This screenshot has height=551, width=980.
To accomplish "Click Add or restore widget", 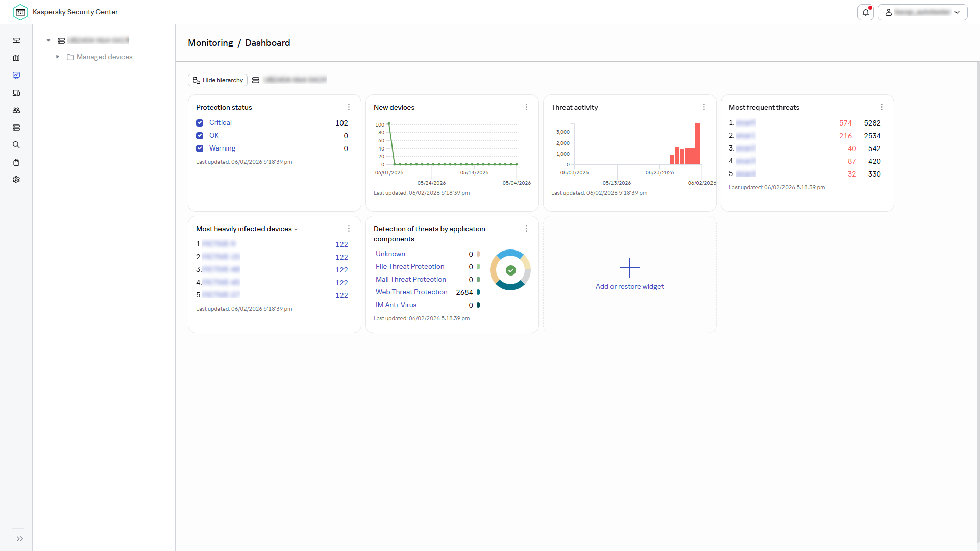I will coord(630,274).
